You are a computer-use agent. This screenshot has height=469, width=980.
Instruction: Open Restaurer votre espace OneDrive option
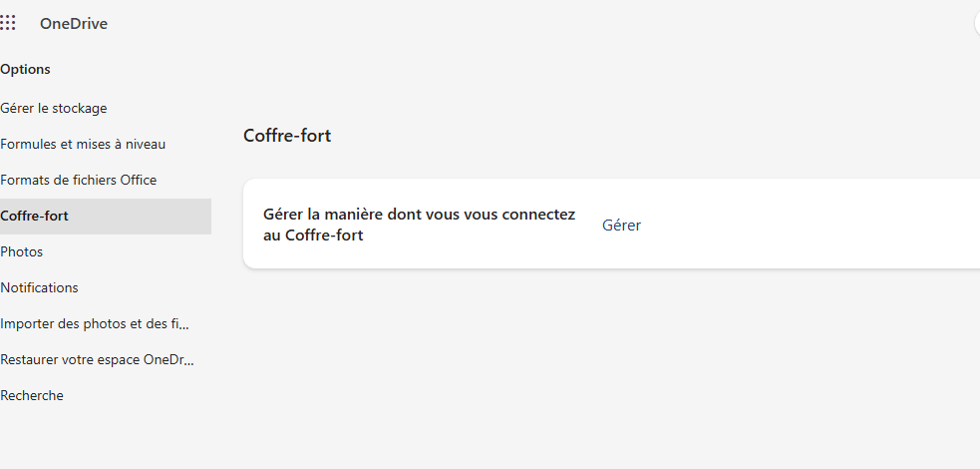[98, 359]
